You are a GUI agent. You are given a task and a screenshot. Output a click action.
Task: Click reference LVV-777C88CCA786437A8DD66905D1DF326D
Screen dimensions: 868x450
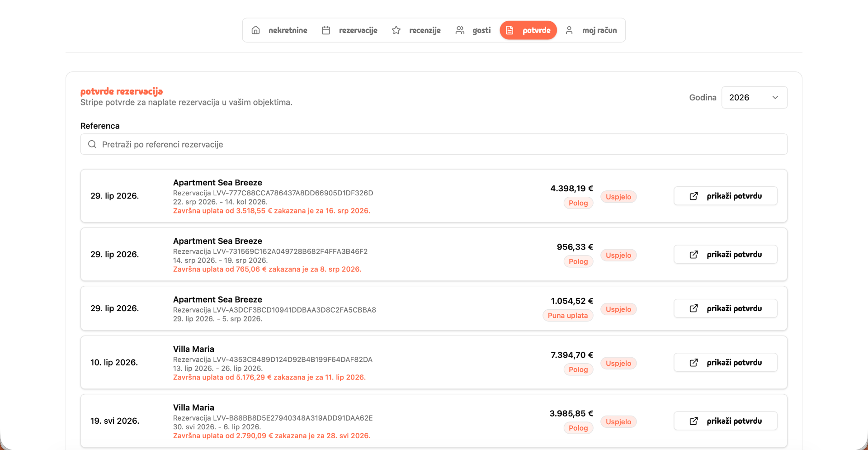(x=293, y=193)
